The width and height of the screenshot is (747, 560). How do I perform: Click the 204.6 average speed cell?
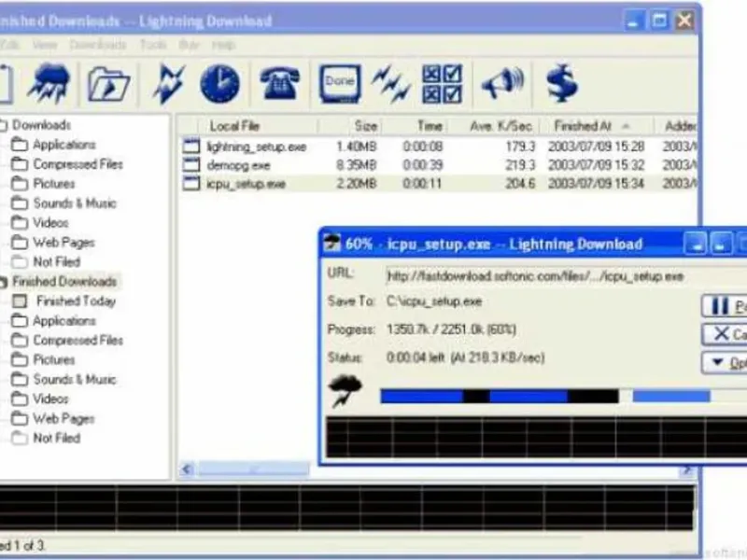(520, 183)
